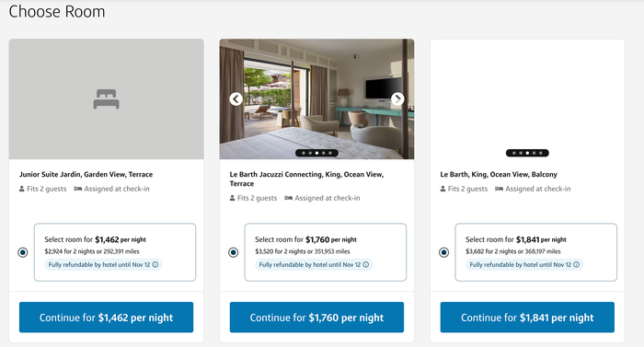Click guests icon under Junior Suite Jardin
Viewport: 644px width, 347px height.
(x=22, y=189)
